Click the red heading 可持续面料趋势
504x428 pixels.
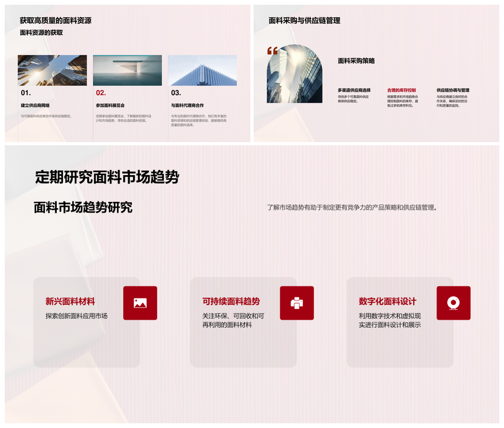point(231,302)
